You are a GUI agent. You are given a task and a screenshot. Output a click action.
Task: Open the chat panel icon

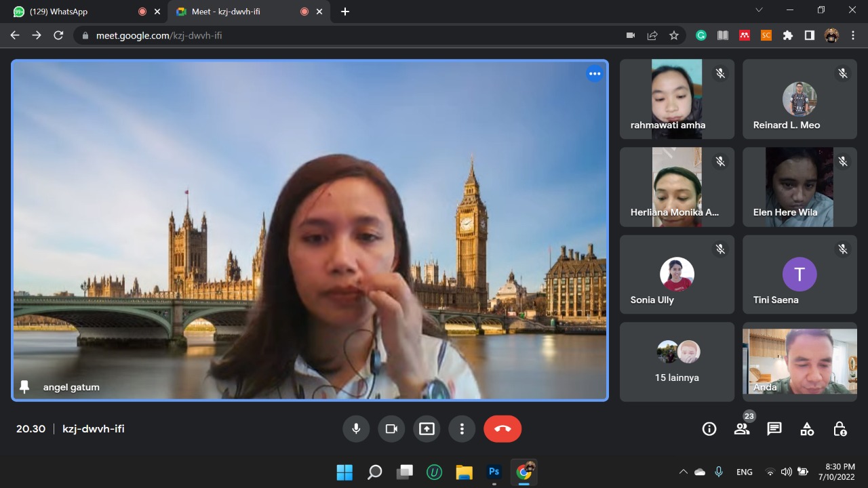point(774,429)
